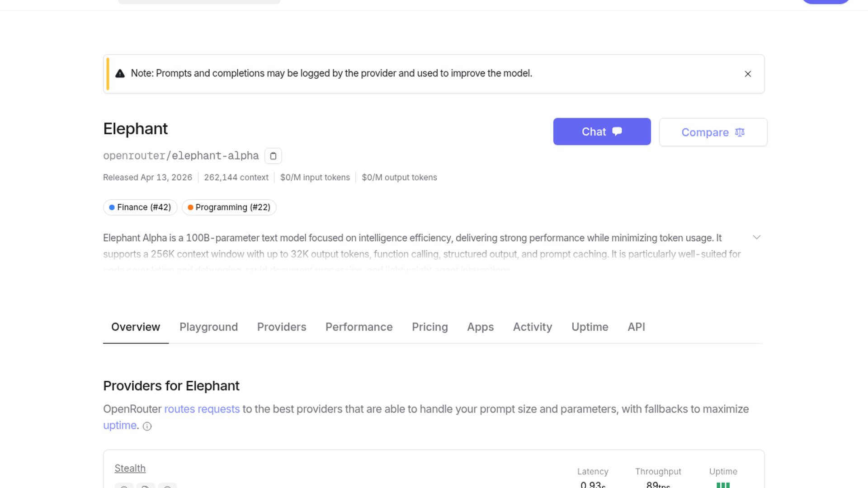Viewport: 868px width, 488px height.
Task: Copy the openrouter/elephant-alpha model ID
Action: [x=273, y=156]
